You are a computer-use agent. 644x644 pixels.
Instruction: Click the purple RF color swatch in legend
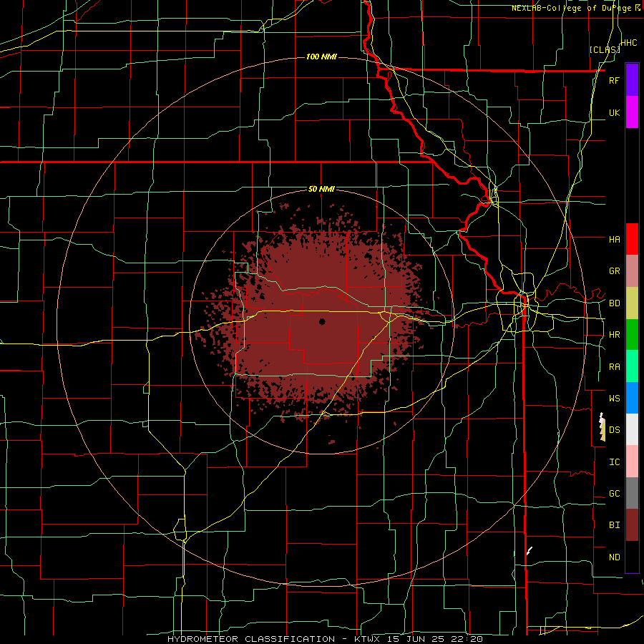click(x=632, y=80)
